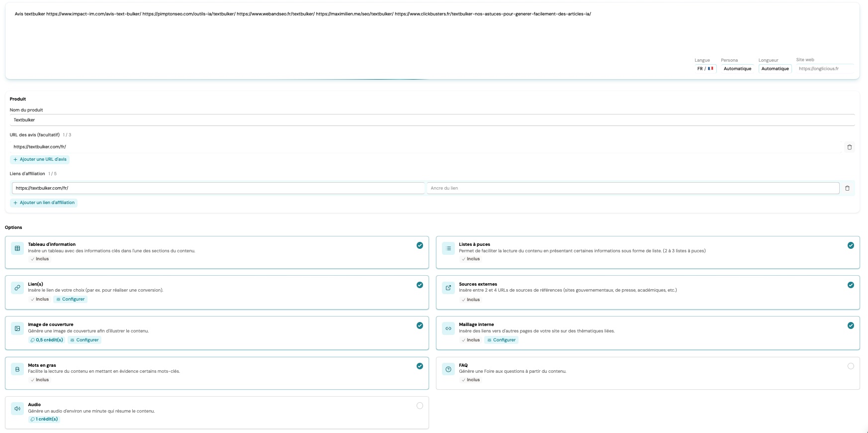Click the Inclus badge under Lien(s)

(x=40, y=299)
